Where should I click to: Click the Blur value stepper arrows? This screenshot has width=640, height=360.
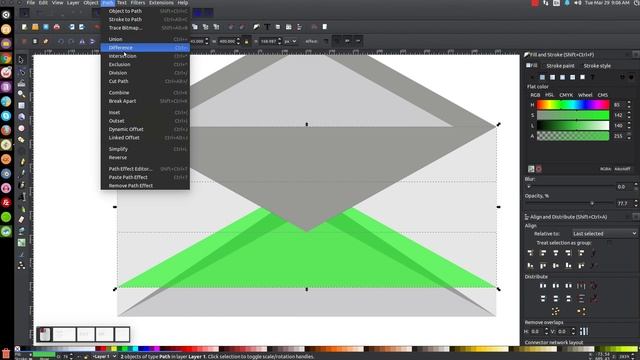(636, 187)
